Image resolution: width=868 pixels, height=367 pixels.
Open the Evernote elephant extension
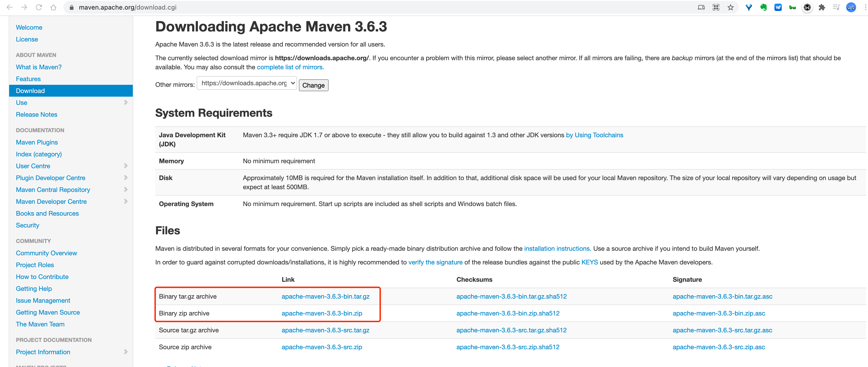763,7
